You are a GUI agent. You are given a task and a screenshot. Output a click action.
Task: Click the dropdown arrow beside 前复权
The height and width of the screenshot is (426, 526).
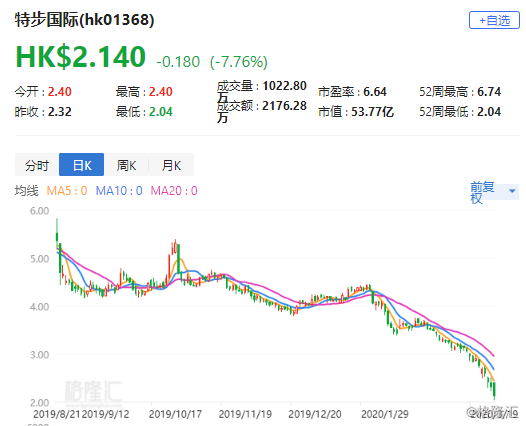[x=512, y=191]
